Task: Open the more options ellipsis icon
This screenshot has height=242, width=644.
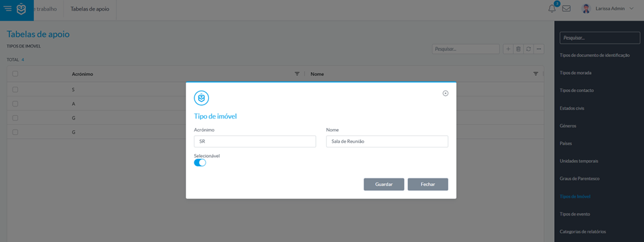Action: point(539,49)
